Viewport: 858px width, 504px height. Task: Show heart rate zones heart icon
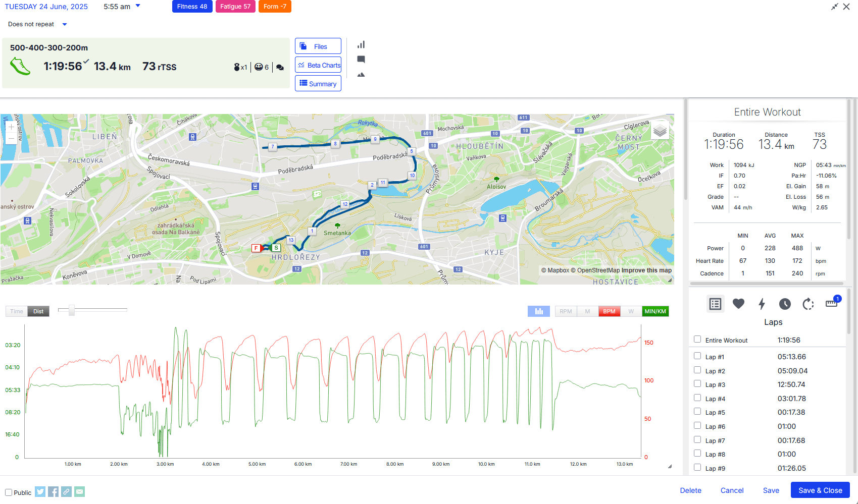coord(738,304)
